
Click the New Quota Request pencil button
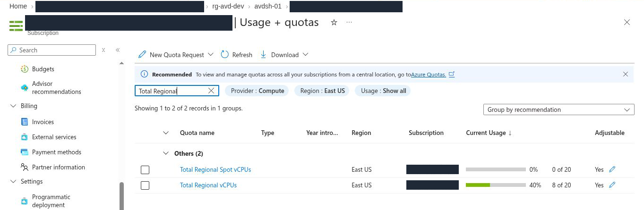tap(176, 55)
